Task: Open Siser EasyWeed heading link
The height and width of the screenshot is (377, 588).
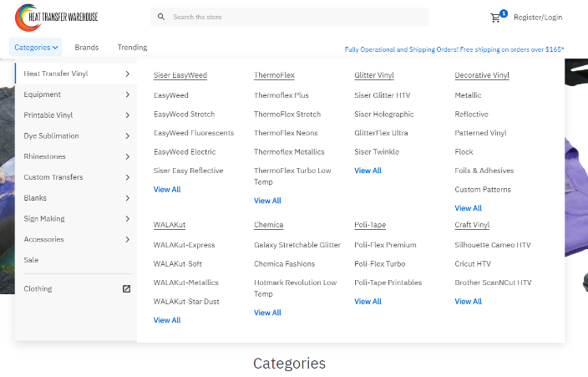Action: [180, 75]
